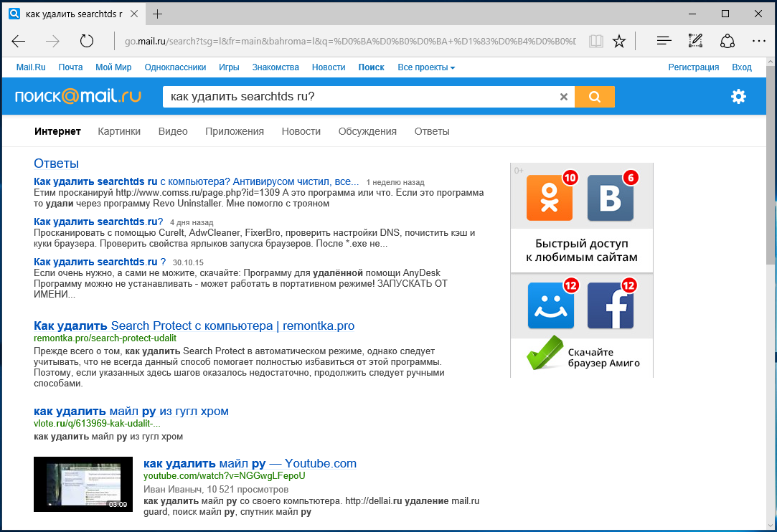The image size is (777, 532).
Task: Open the Odnoklassniki orange tile
Action: (550, 198)
